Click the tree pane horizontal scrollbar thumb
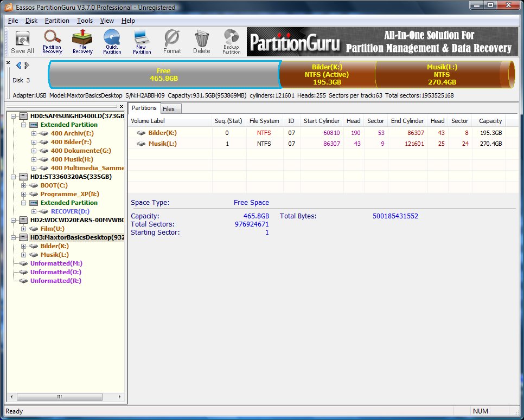The image size is (524, 420). pos(60,397)
